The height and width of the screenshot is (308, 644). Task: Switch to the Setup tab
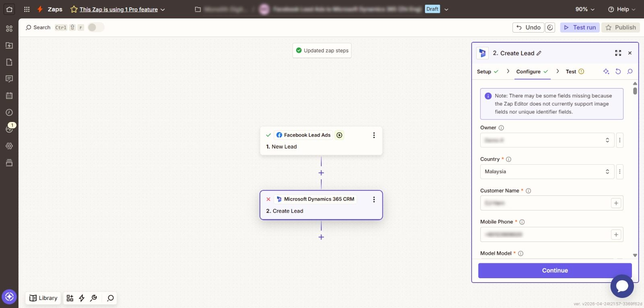pyautogui.click(x=487, y=72)
